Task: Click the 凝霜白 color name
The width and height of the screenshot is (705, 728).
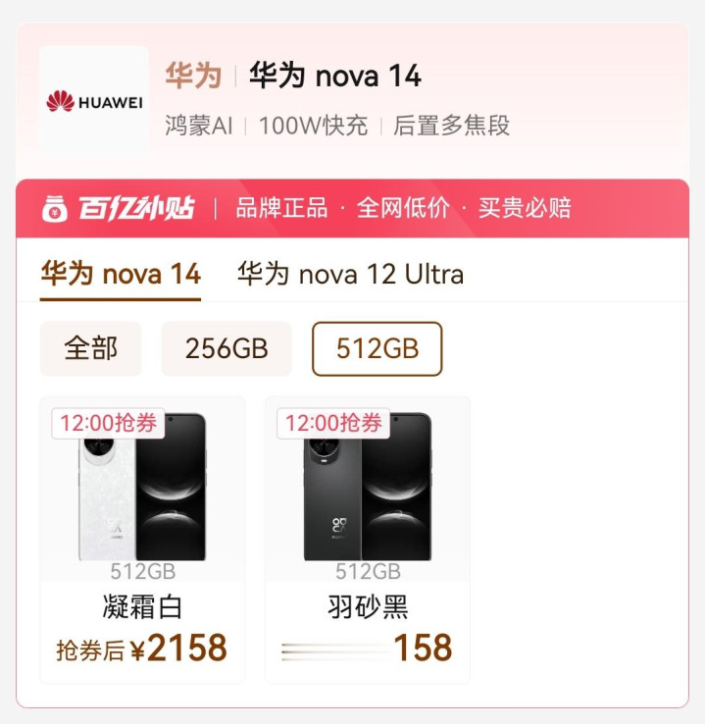Action: pyautogui.click(x=142, y=606)
